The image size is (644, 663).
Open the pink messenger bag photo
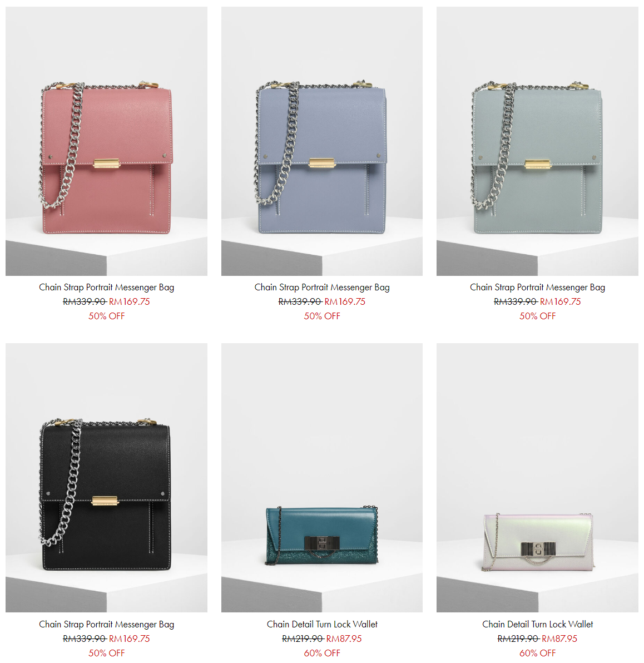[106, 141]
